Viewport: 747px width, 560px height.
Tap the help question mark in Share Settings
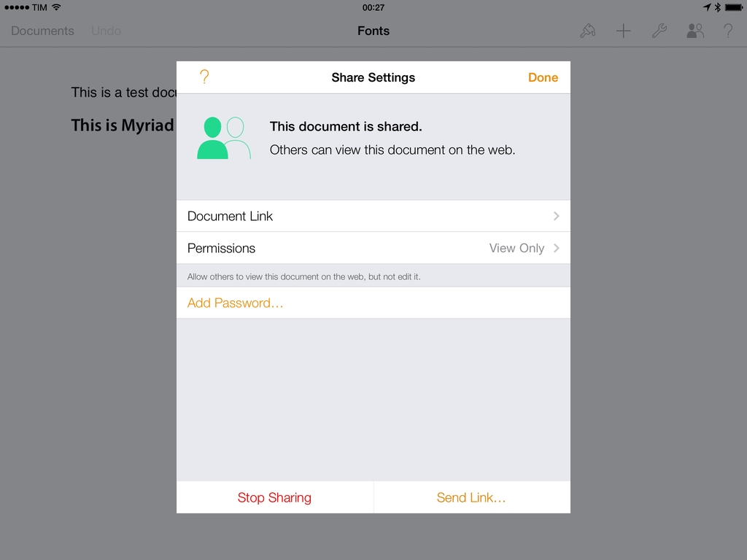(x=204, y=77)
